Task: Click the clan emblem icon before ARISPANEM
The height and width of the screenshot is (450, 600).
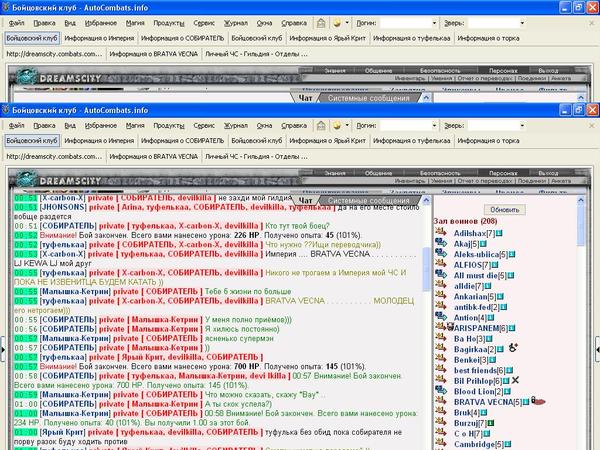Action: point(450,327)
